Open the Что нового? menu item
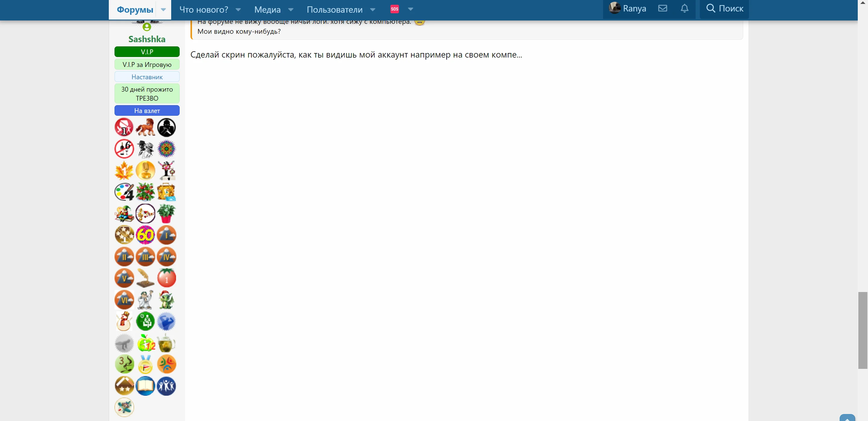The width and height of the screenshot is (868, 421). coord(203,9)
